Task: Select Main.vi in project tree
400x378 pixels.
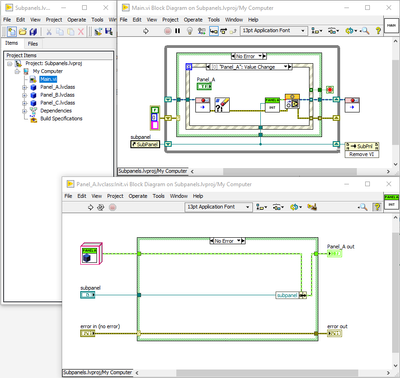Action: 48,79
